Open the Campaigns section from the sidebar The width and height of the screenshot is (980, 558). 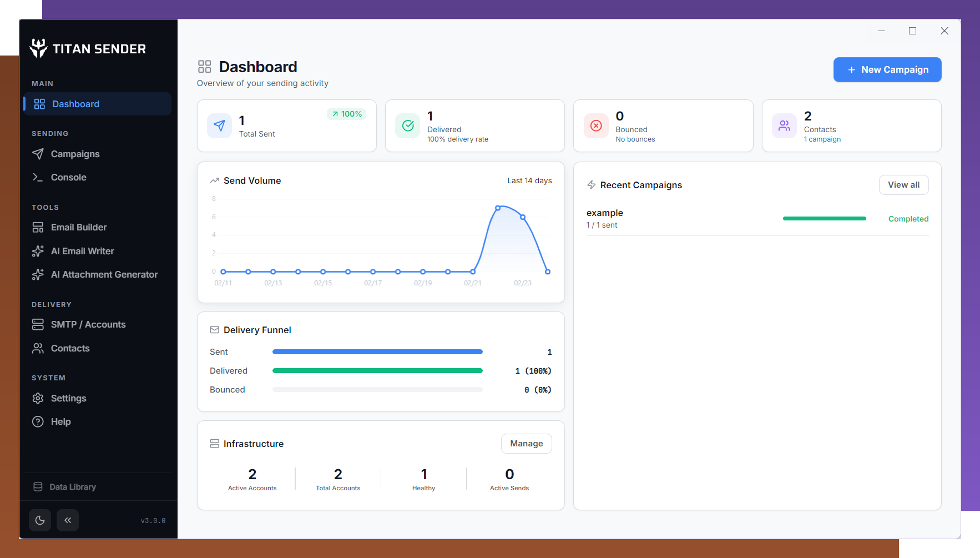click(x=75, y=154)
